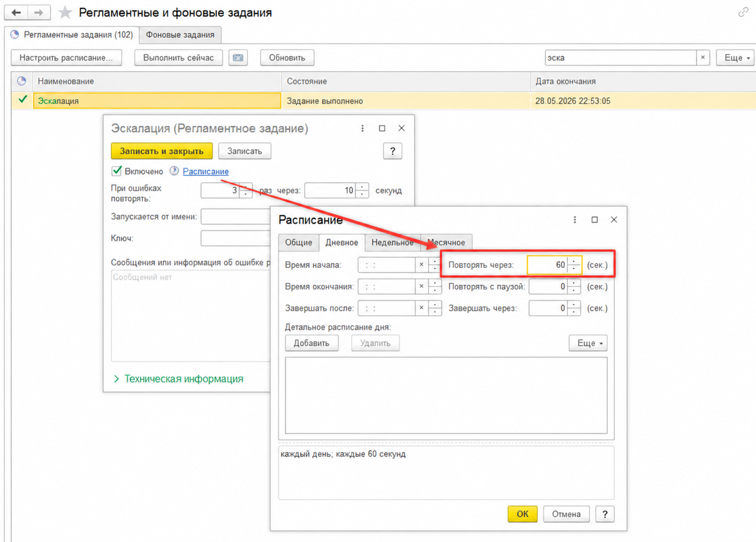The image size is (756, 542).
Task: Open the 'Общие' schedule tab
Action: [x=298, y=243]
